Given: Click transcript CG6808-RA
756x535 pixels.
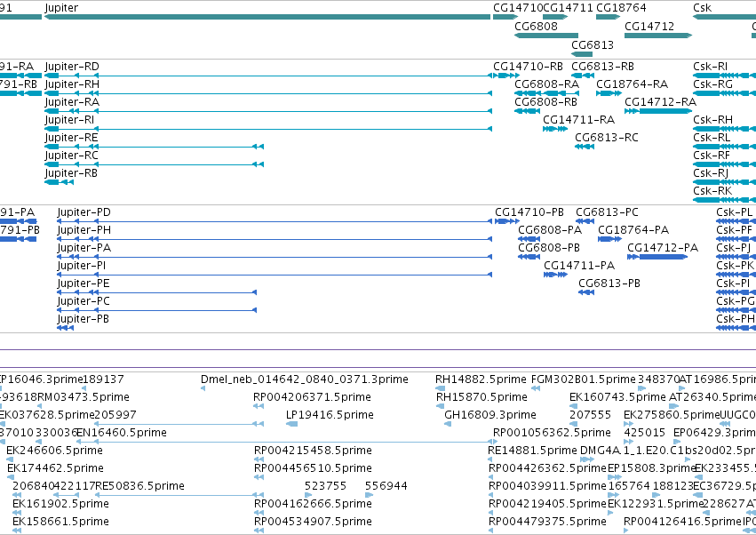Looking at the screenshot, I should (546, 93).
